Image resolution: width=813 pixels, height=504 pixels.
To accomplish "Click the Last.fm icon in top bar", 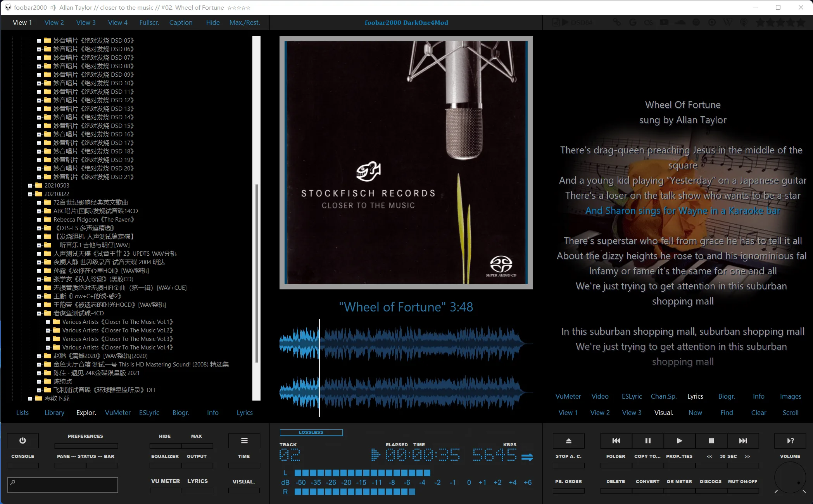I will tap(648, 22).
